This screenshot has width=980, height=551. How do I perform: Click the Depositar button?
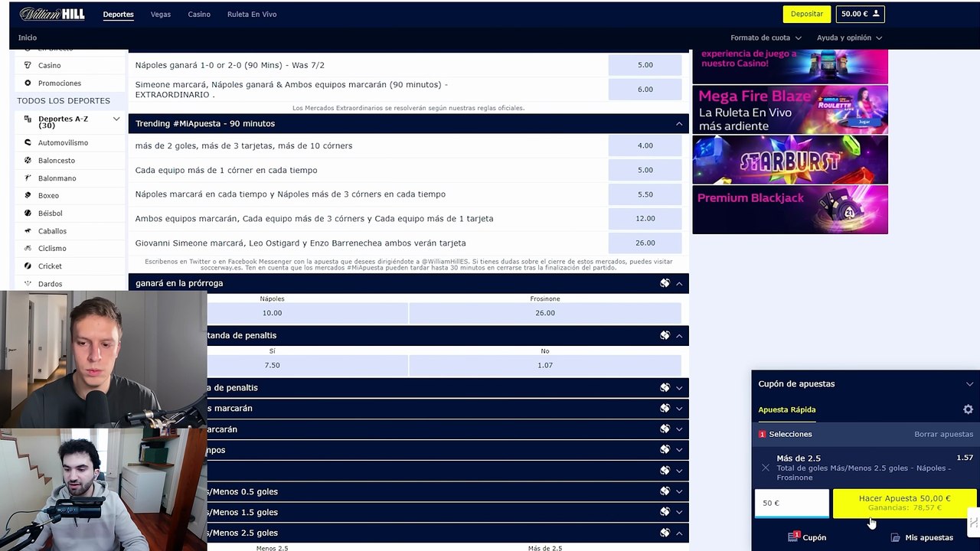807,14
